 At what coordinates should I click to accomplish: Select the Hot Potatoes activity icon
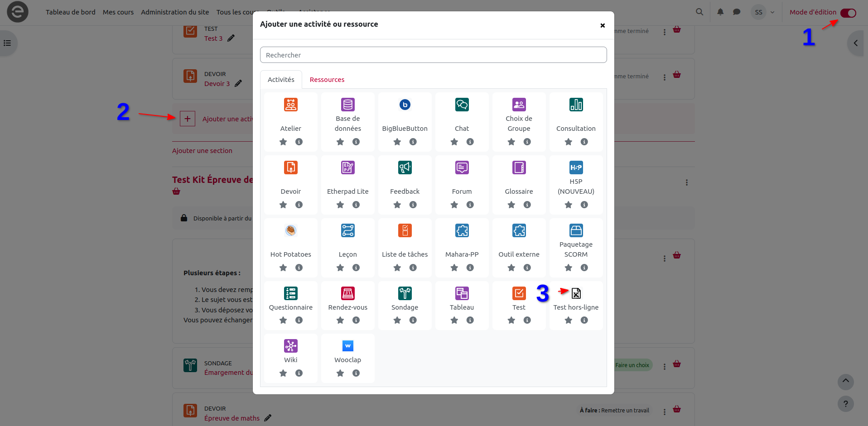290,231
